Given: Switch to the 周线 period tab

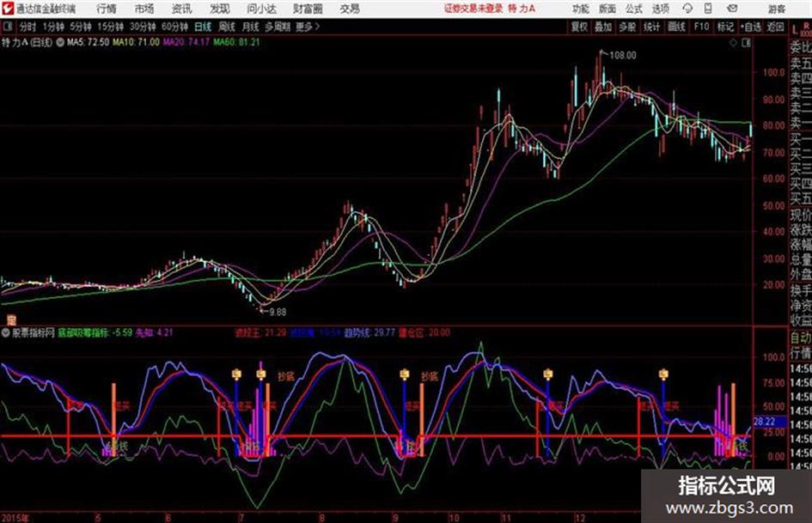Looking at the screenshot, I should click(x=226, y=27).
